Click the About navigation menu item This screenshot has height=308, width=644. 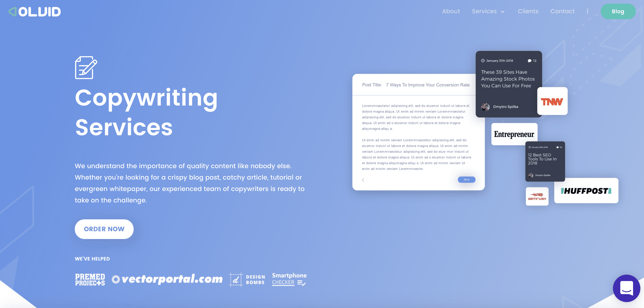451,11
